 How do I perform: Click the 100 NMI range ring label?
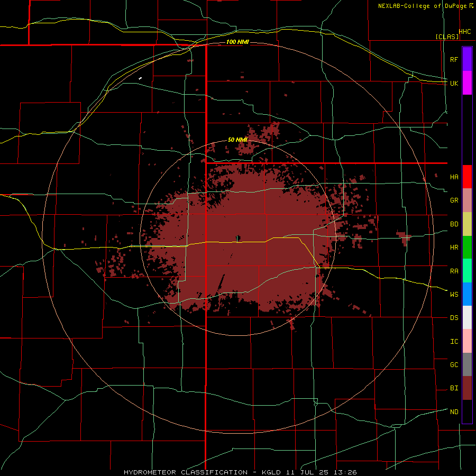coord(237,42)
